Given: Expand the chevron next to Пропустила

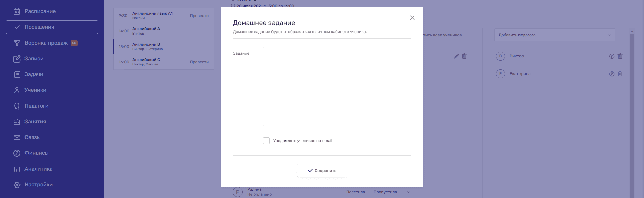Looking at the screenshot, I should point(408,192).
